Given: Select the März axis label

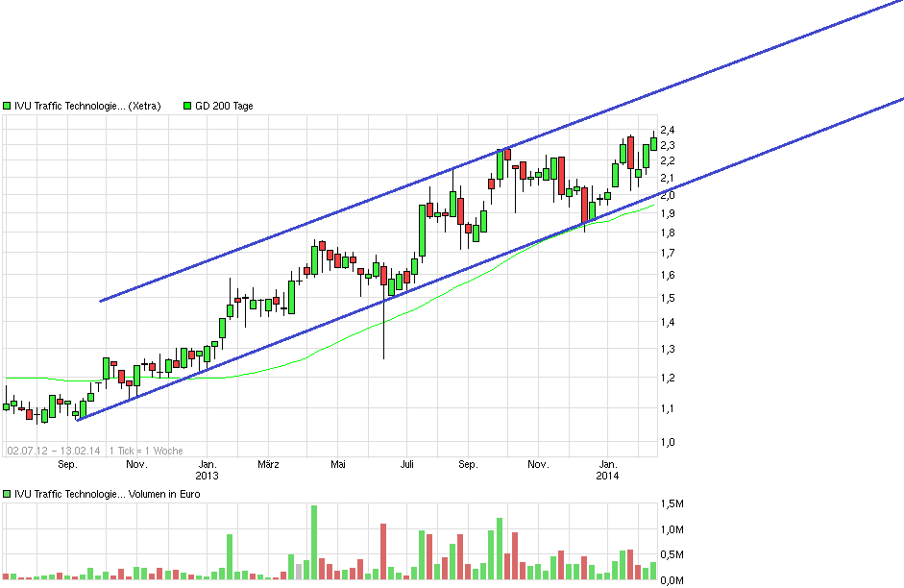Looking at the screenshot, I should pos(268,463).
